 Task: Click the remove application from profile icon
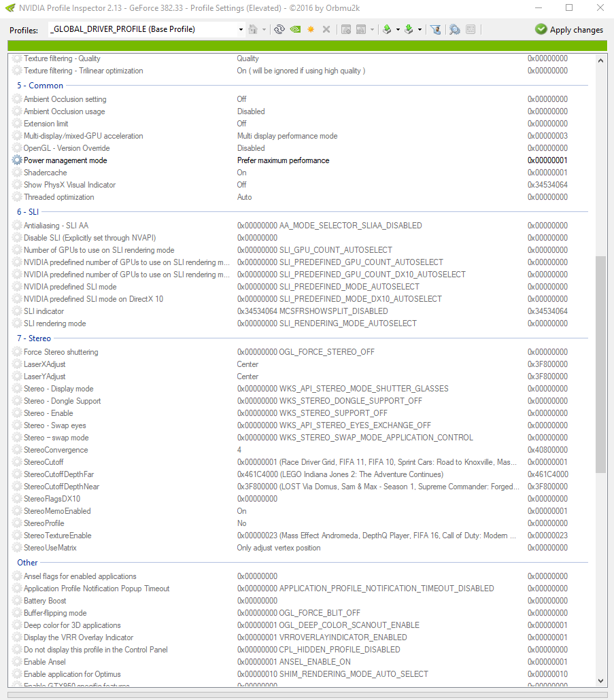tap(361, 29)
